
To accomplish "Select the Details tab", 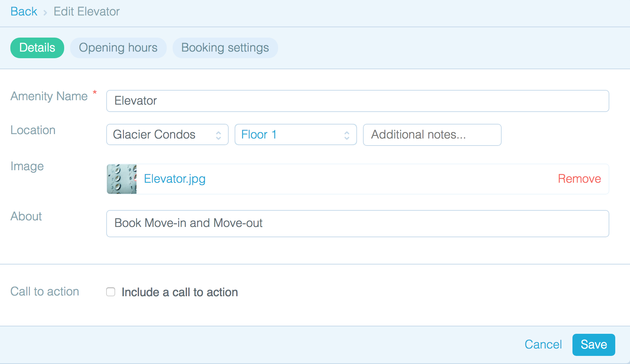I will click(x=37, y=48).
